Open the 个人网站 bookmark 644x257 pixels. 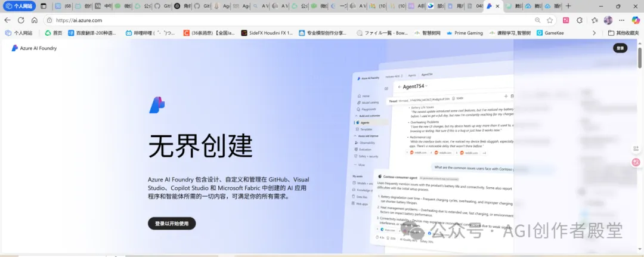click(x=18, y=33)
